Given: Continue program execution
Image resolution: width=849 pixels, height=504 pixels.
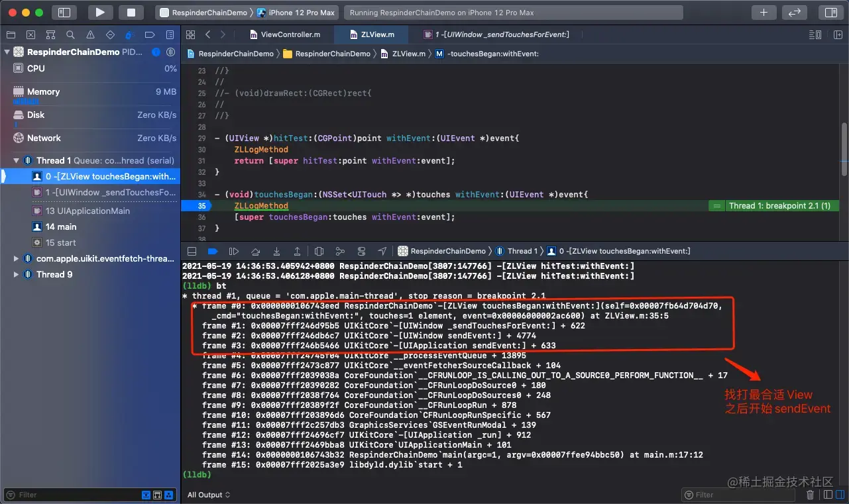Looking at the screenshot, I should tap(234, 251).
